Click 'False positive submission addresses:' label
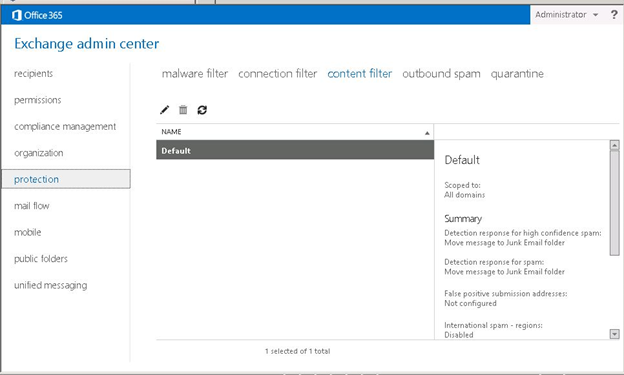Screen dimensions: 624x375 click(505, 293)
